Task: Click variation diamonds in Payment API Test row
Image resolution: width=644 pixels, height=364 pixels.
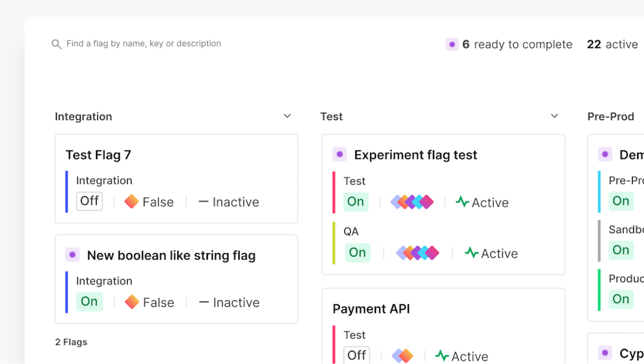Action: pyautogui.click(x=402, y=356)
